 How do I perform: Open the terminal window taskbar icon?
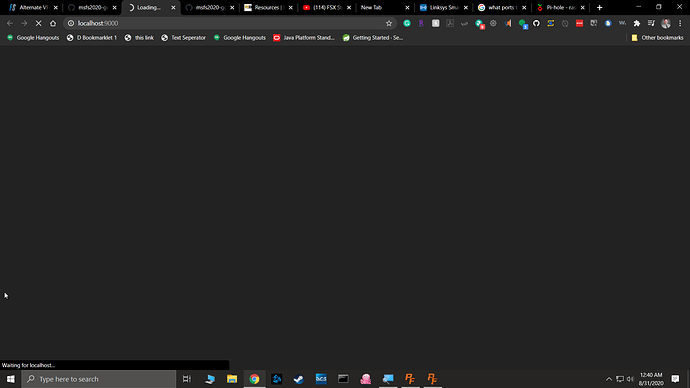click(x=343, y=379)
